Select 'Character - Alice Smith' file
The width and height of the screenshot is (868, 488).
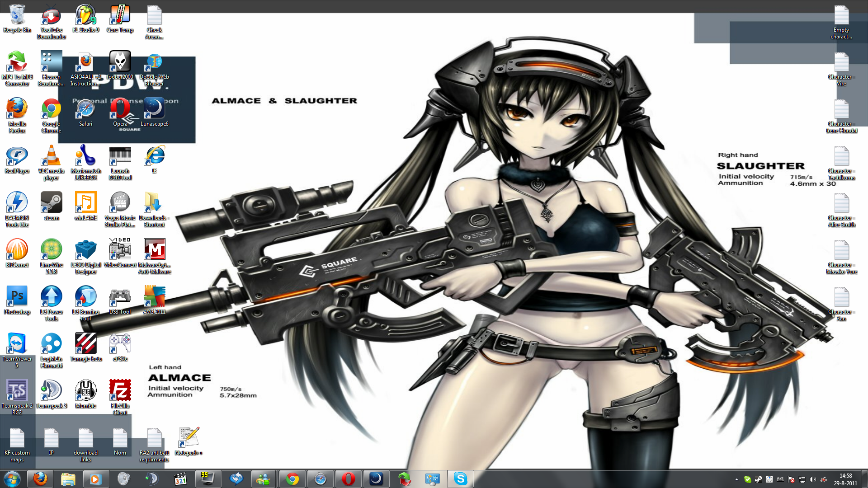click(x=841, y=210)
